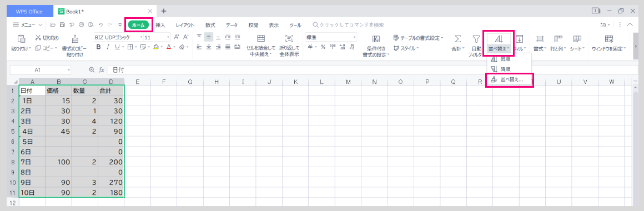This screenshot has height=211, width=644.
Task: Click increase font size icon
Action: [x=177, y=37]
